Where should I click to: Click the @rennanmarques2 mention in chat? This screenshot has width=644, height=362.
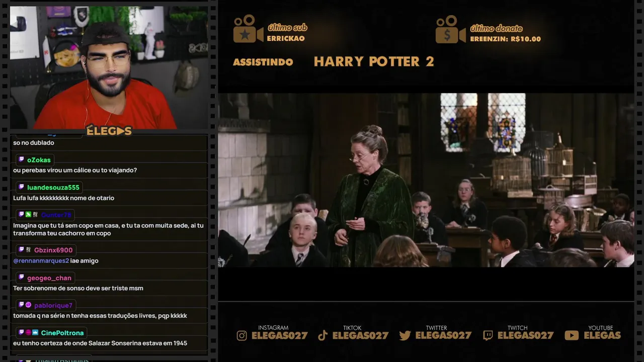tap(41, 261)
